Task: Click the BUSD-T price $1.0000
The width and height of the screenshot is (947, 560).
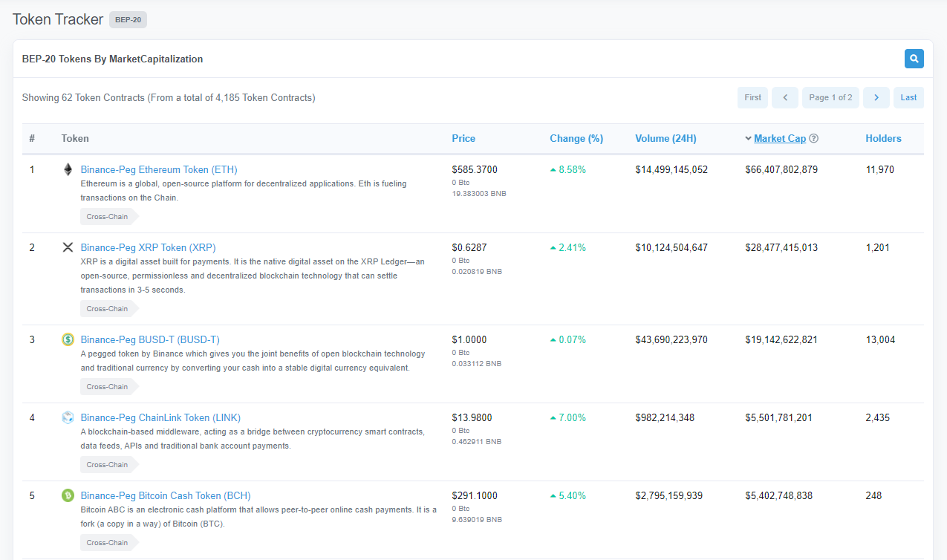Action: click(469, 339)
